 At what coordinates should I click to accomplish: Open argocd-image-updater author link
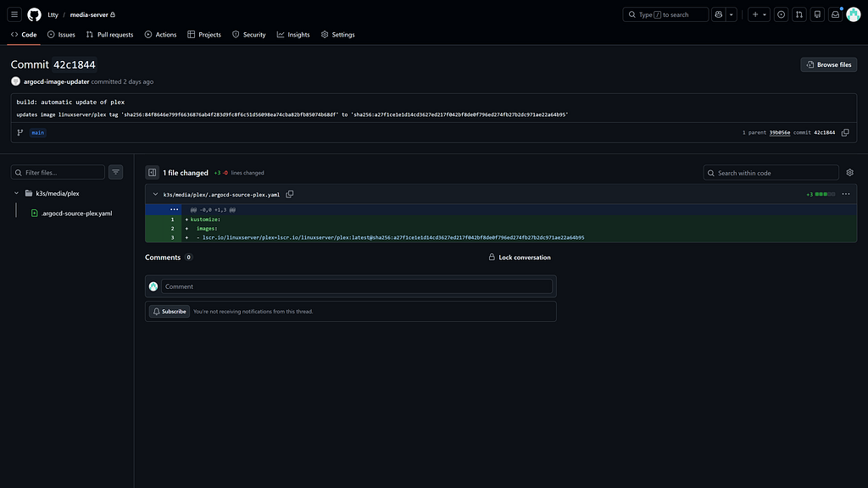pyautogui.click(x=57, y=81)
